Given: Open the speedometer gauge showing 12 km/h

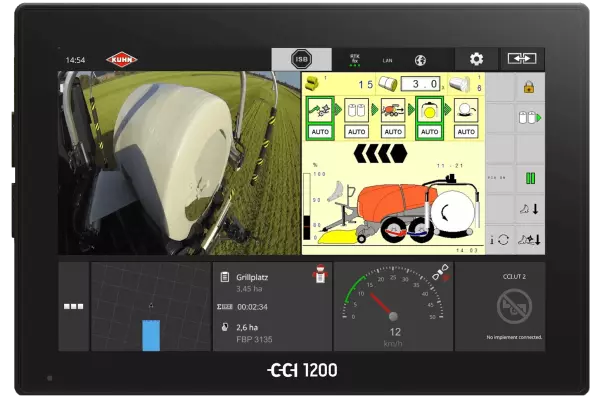Looking at the screenshot, I should pyautogui.click(x=392, y=306).
